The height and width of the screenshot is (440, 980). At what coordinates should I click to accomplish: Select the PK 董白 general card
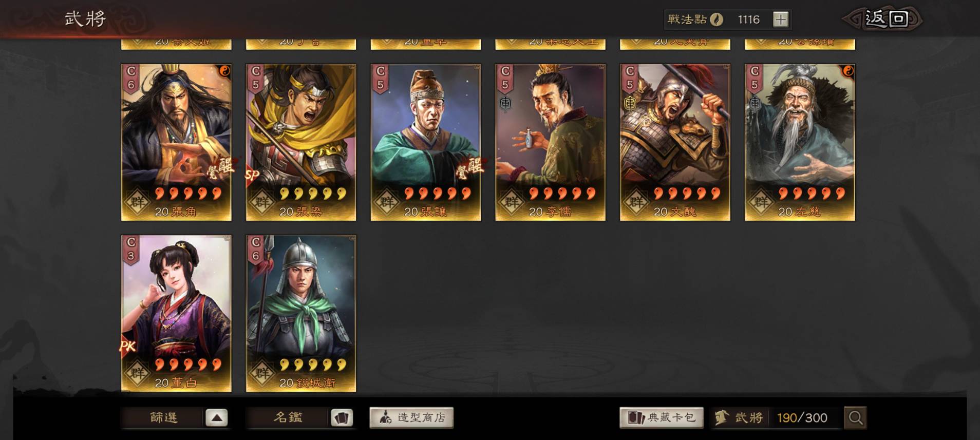click(x=176, y=314)
